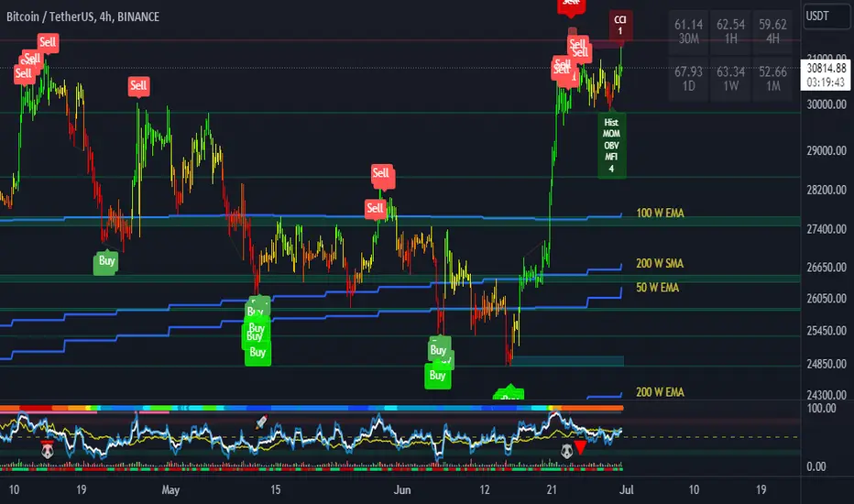
Task: Click the panda icon under the small red marker
Action: click(48, 450)
